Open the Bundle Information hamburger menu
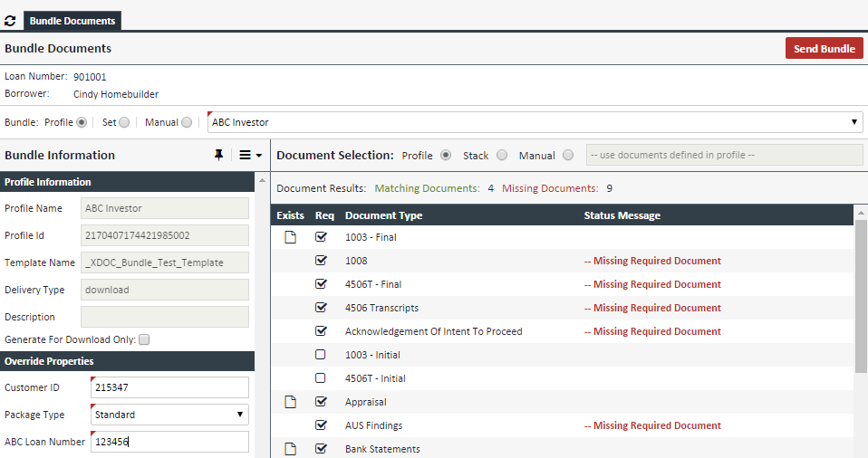This screenshot has width=868, height=458. [249, 155]
